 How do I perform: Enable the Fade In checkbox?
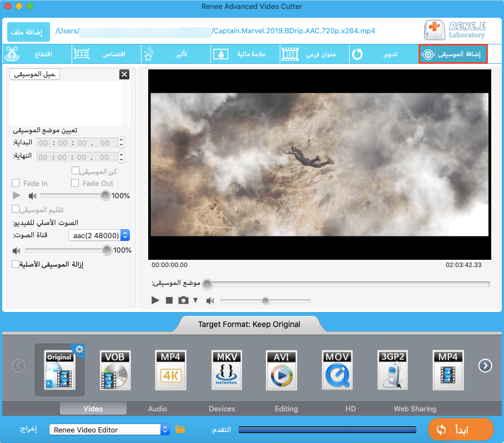pyautogui.click(x=16, y=183)
